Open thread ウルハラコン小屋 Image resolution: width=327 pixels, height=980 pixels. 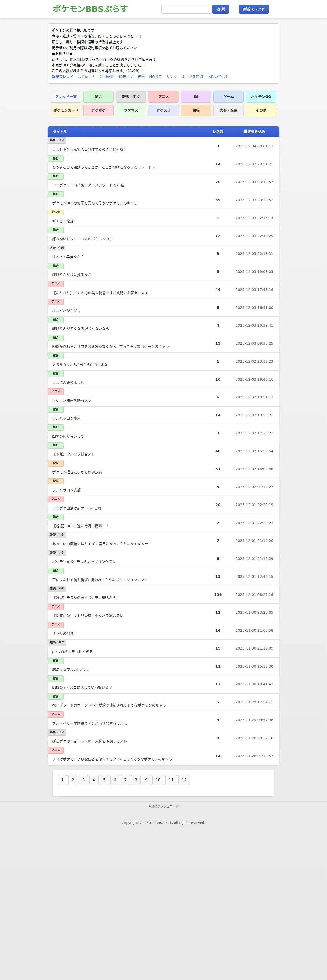coord(66,418)
